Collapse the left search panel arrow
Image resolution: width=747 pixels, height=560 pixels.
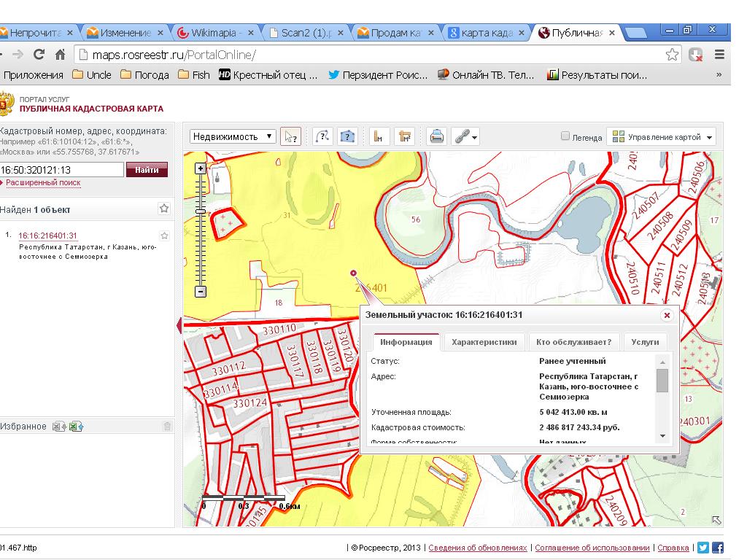tap(179, 325)
